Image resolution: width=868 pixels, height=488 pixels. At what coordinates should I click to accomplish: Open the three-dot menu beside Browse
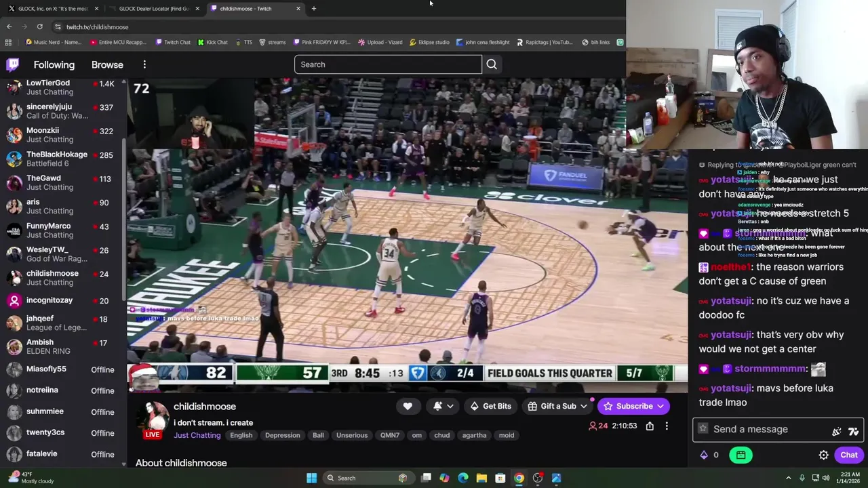point(144,64)
